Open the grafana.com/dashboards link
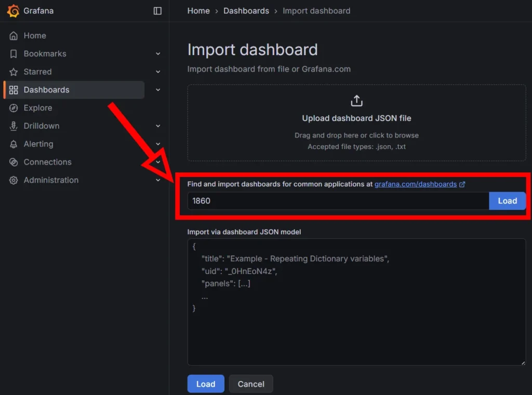The height and width of the screenshot is (395, 532). point(416,184)
